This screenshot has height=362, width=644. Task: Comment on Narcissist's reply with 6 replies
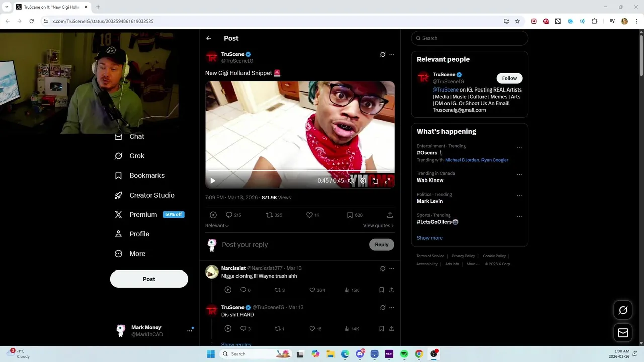[x=246, y=290]
